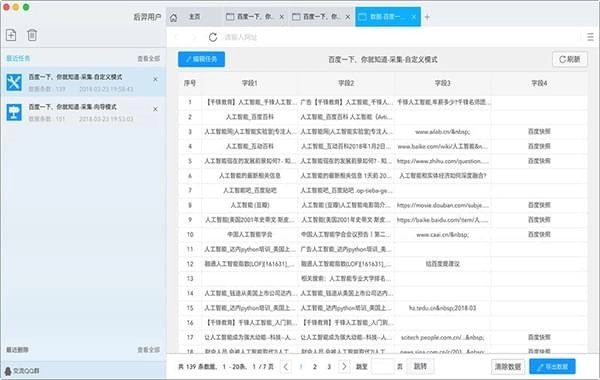Click row 2 cell 人工智能_百度百科
This screenshot has width=600, height=380.
coord(249,117)
